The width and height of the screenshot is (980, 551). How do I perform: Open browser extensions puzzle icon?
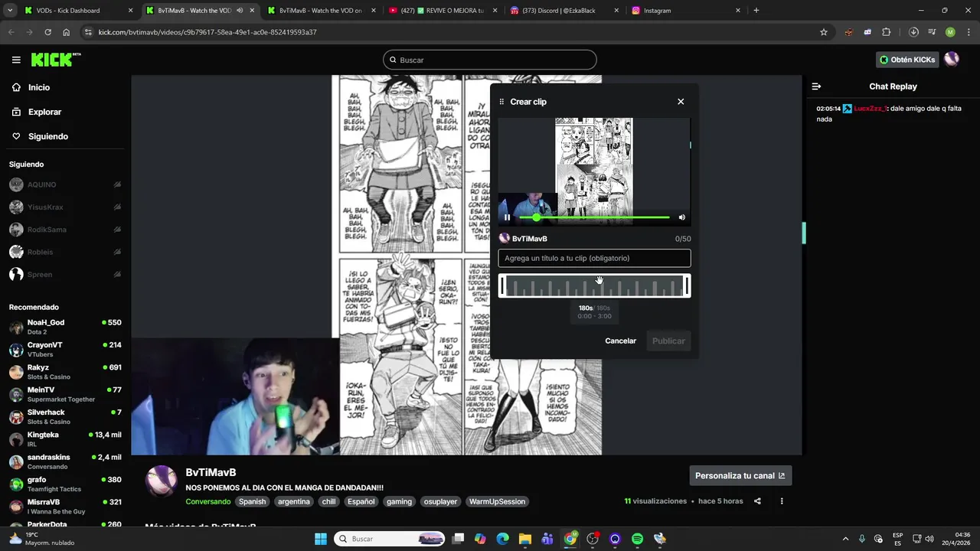[887, 32]
